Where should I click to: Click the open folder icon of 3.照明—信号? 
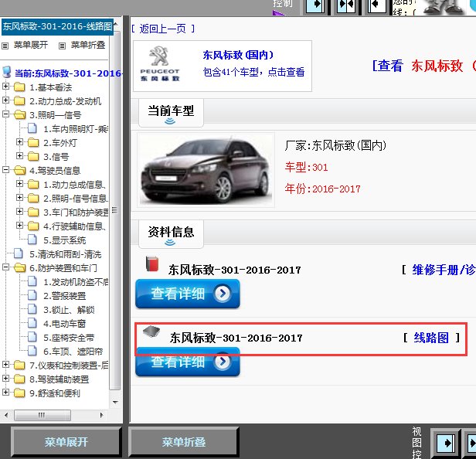click(20, 114)
